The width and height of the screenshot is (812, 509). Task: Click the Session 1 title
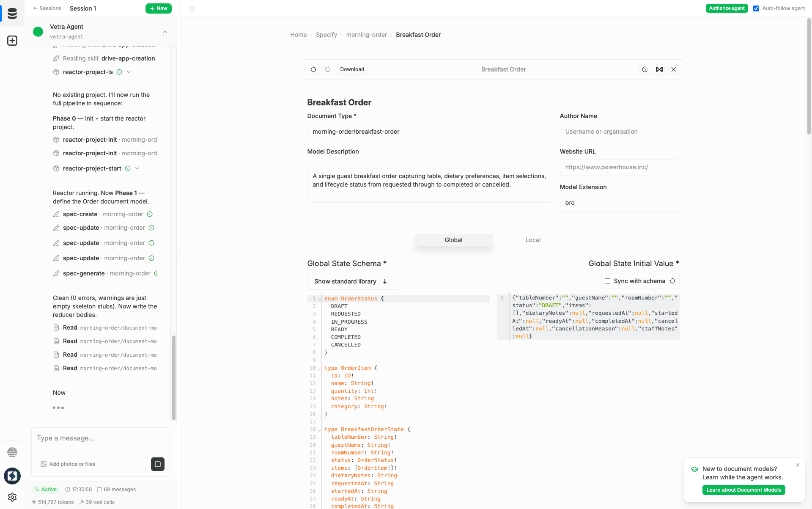pyautogui.click(x=83, y=8)
